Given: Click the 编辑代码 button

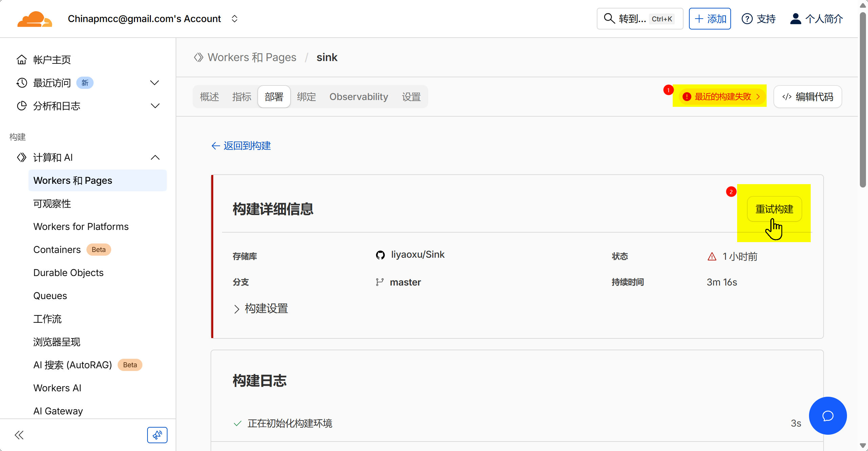Looking at the screenshot, I should point(807,97).
